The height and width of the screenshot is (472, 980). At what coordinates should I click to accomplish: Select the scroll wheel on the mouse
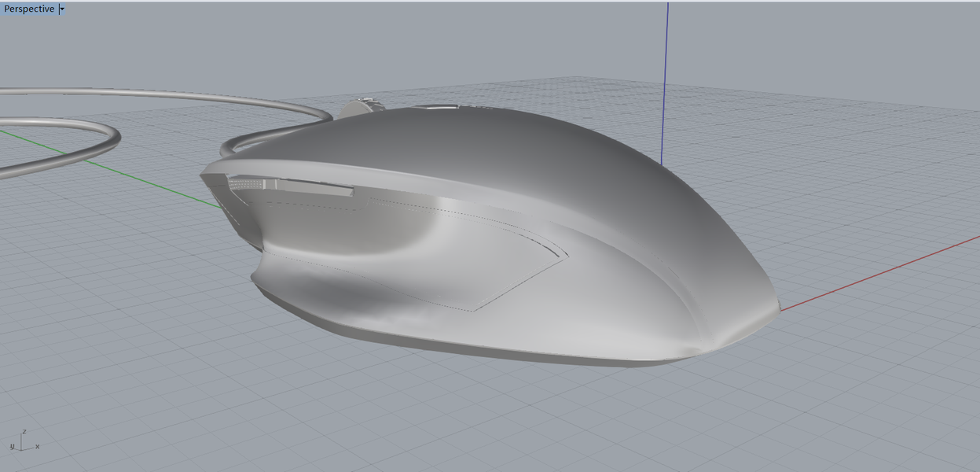coord(363,106)
